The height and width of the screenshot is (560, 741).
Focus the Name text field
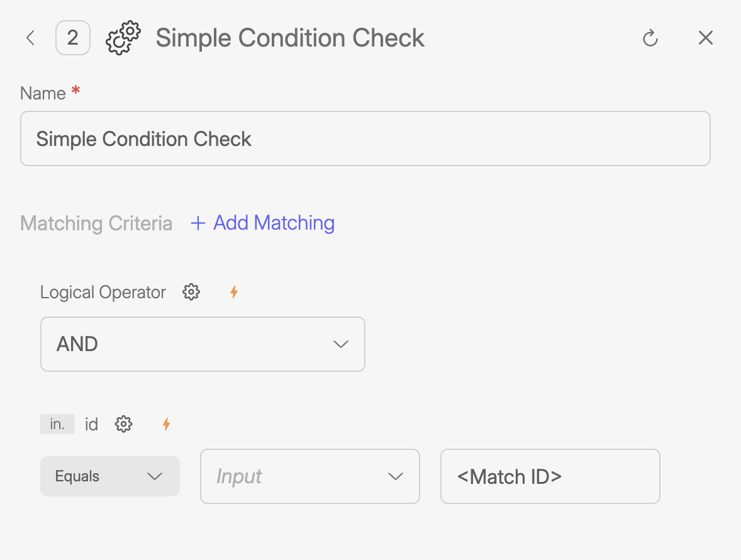[x=365, y=139]
